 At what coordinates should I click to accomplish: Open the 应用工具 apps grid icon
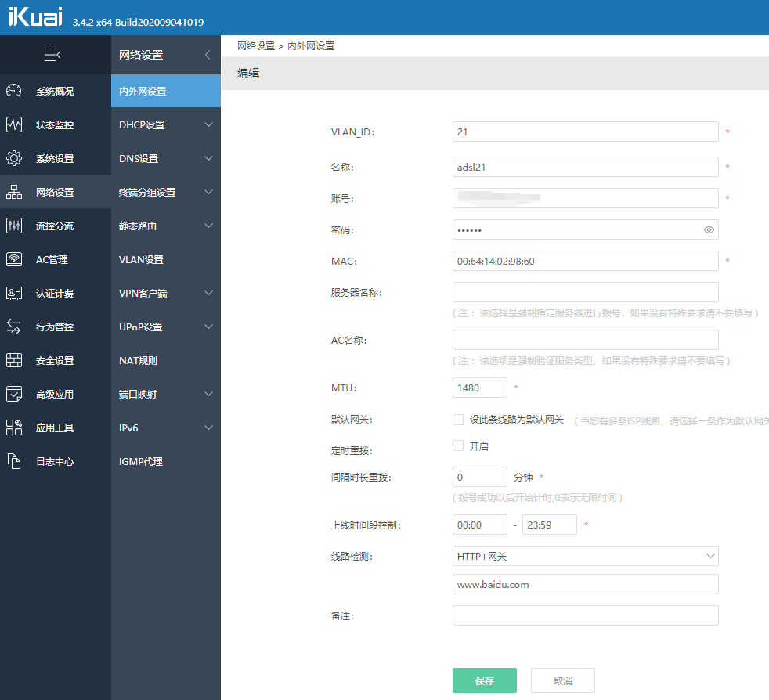click(14, 428)
